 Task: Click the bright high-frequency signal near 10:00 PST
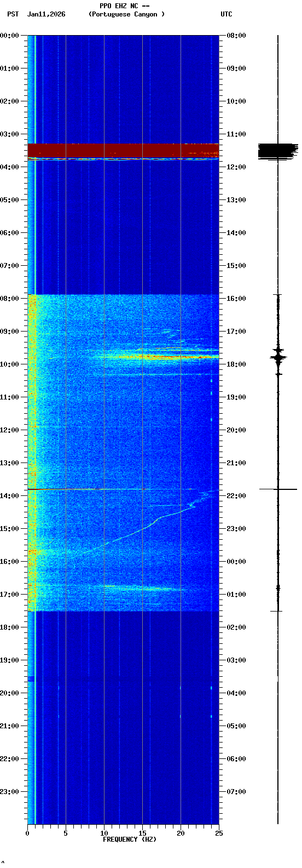pos(159,357)
